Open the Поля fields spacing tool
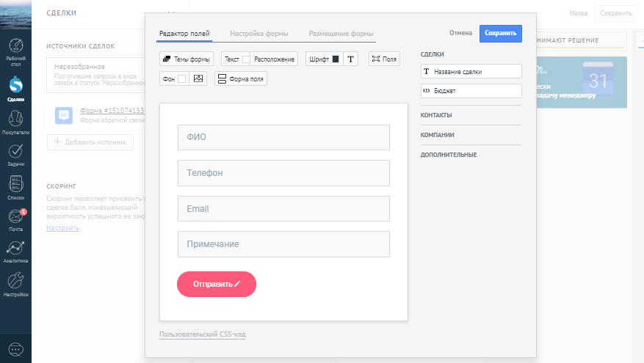The width and height of the screenshot is (644, 363). pos(384,59)
